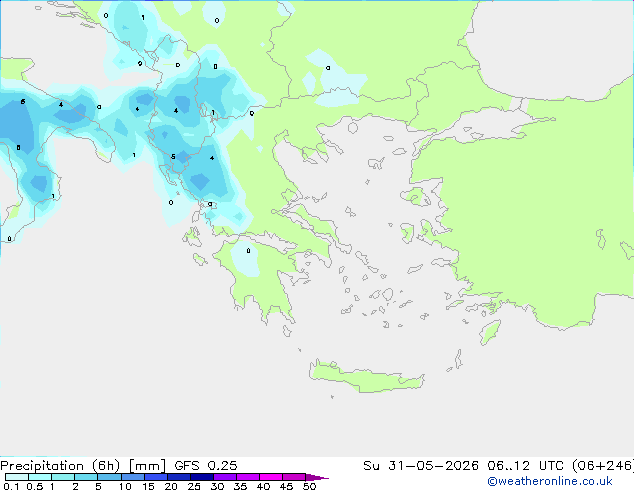Select the 40–45 mm magenta legend swatch
The height and width of the screenshot is (490, 634).
pyautogui.click(x=271, y=477)
